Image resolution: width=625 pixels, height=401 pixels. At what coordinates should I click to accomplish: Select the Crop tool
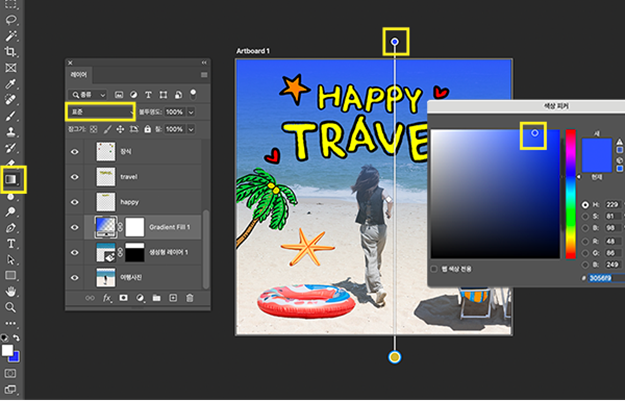[x=11, y=52]
